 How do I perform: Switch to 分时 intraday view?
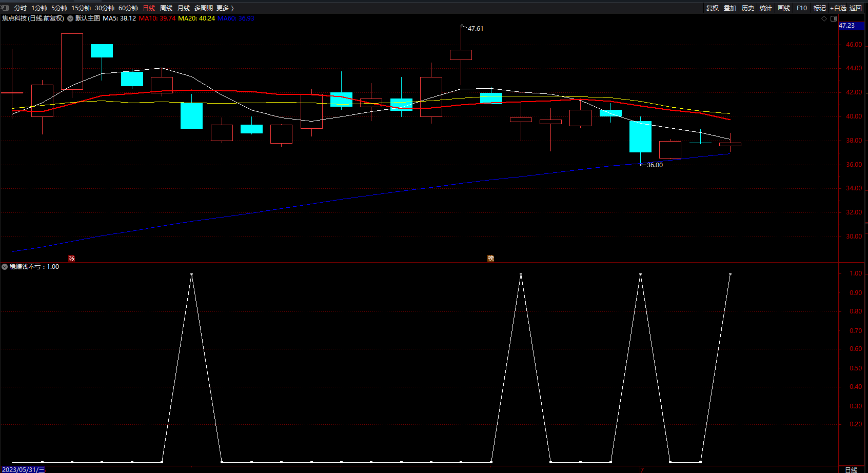click(21, 8)
